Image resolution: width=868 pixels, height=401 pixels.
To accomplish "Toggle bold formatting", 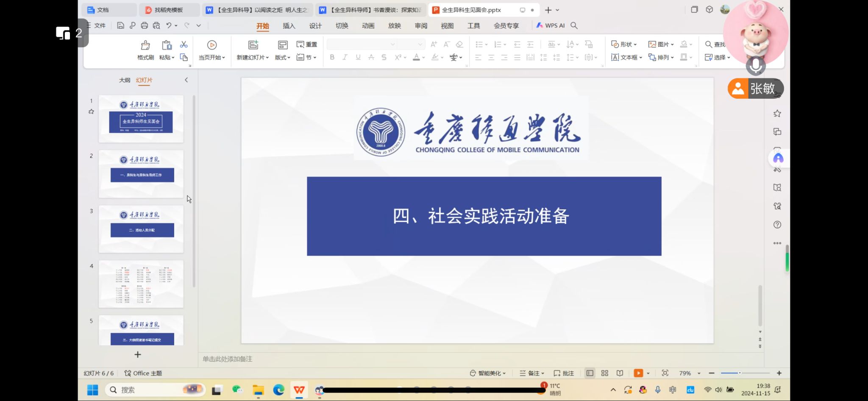I will [332, 57].
